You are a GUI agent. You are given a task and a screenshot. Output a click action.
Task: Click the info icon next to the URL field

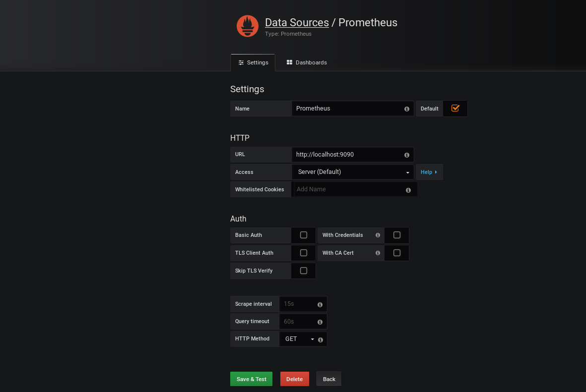406,155
